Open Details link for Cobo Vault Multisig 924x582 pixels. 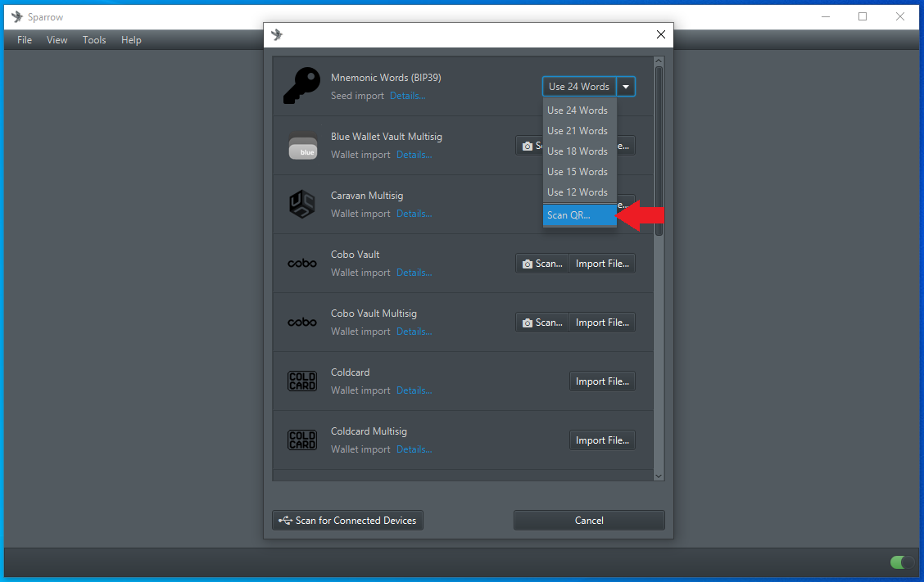tap(414, 331)
